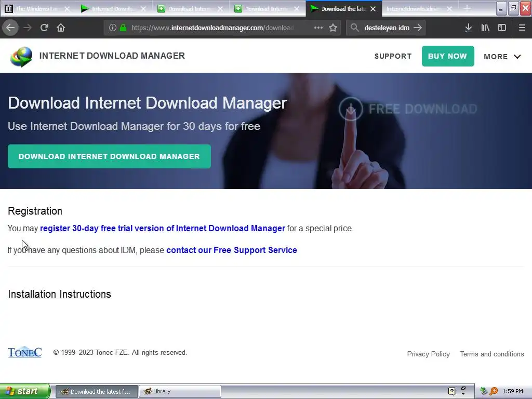532x399 pixels.
Task: Bookmark this page with the star
Action: 333,28
